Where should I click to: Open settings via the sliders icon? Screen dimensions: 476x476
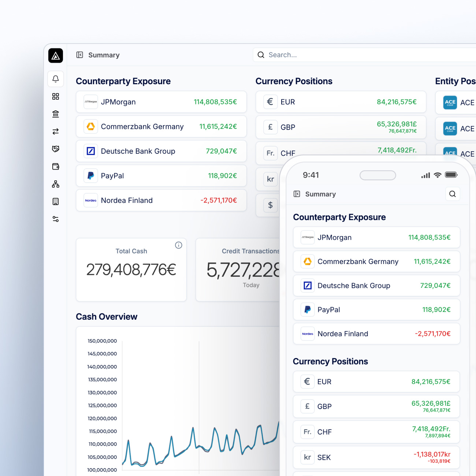click(x=56, y=219)
